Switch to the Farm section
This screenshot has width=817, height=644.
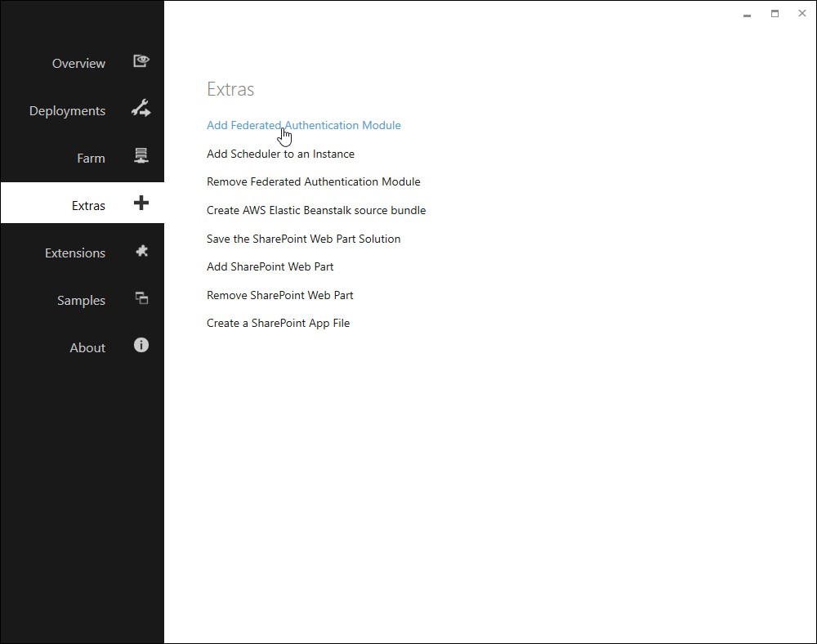[x=91, y=158]
